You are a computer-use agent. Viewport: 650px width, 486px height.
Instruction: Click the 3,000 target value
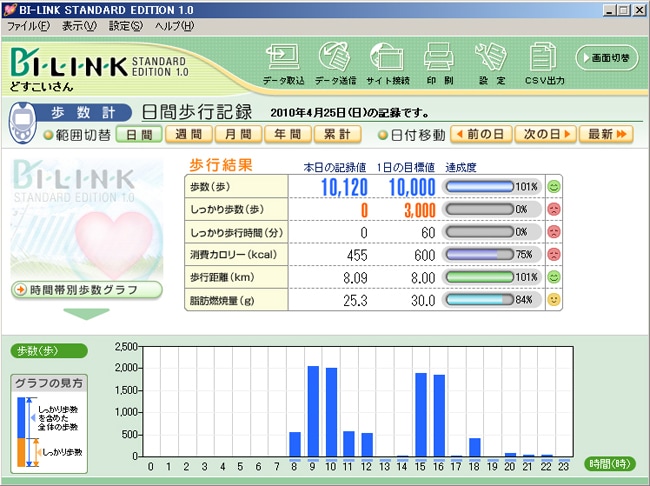click(x=420, y=210)
